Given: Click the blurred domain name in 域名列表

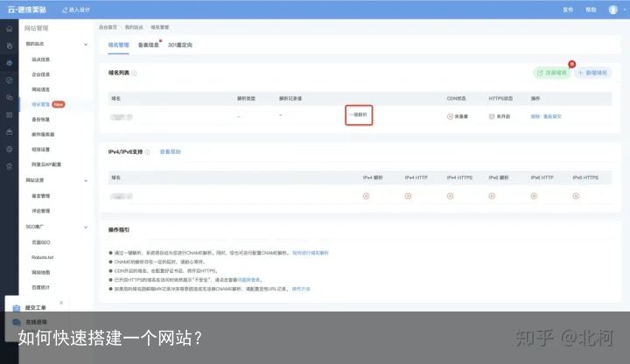Looking at the screenshot, I should [x=122, y=117].
